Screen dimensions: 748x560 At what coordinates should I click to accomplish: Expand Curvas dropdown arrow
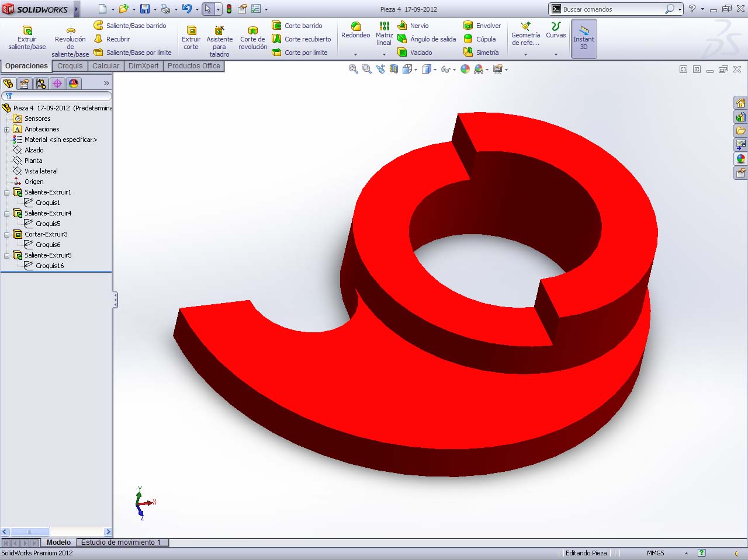[x=556, y=54]
